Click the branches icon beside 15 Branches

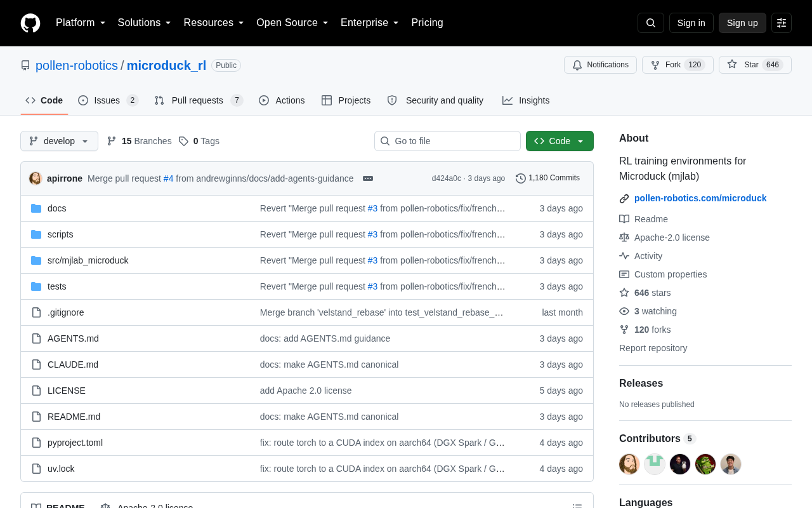coord(112,141)
